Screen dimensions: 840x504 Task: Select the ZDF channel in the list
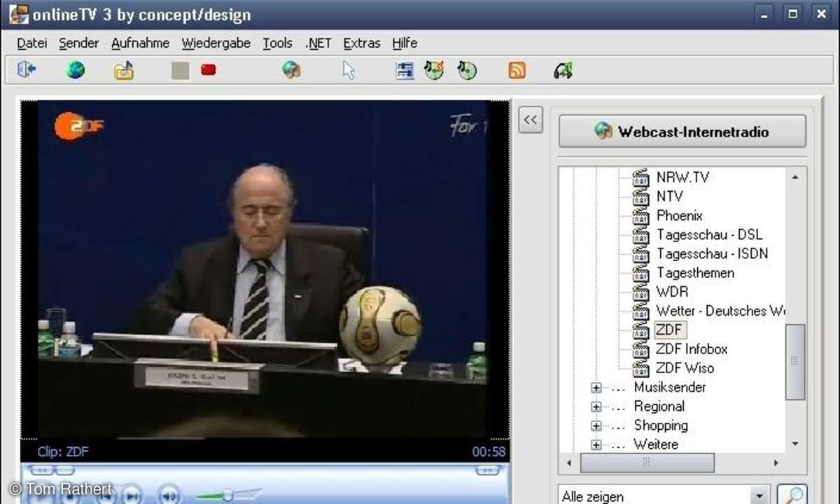pyautogui.click(x=668, y=330)
